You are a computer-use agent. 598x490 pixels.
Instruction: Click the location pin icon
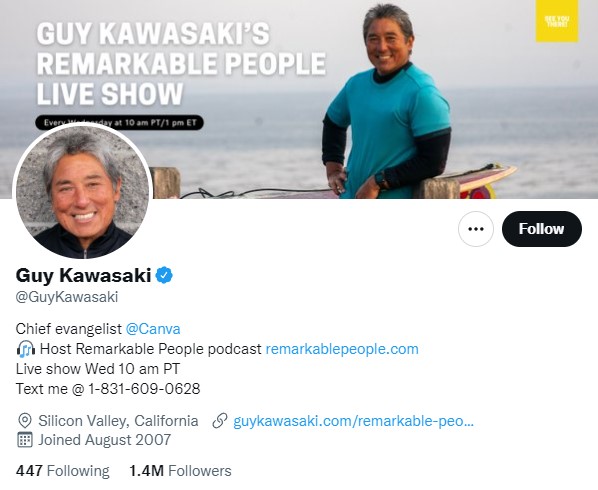pyautogui.click(x=25, y=421)
